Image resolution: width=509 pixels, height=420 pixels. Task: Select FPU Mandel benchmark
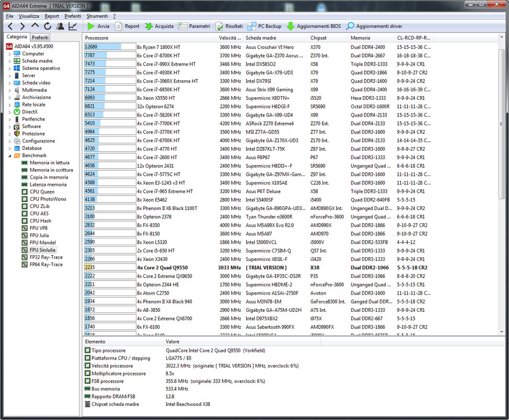coord(43,243)
